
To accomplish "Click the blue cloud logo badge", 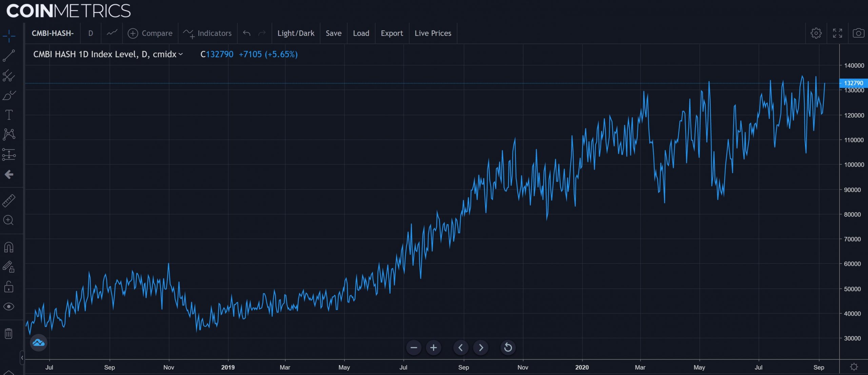I will 39,343.
